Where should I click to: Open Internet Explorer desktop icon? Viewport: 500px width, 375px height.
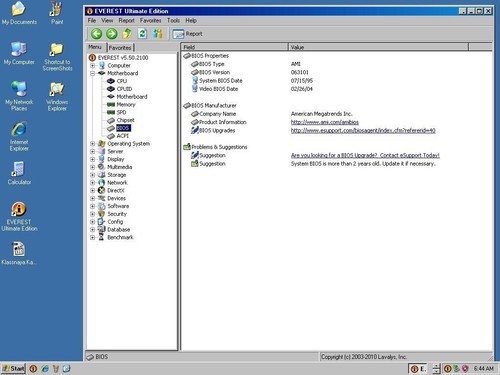19,137
